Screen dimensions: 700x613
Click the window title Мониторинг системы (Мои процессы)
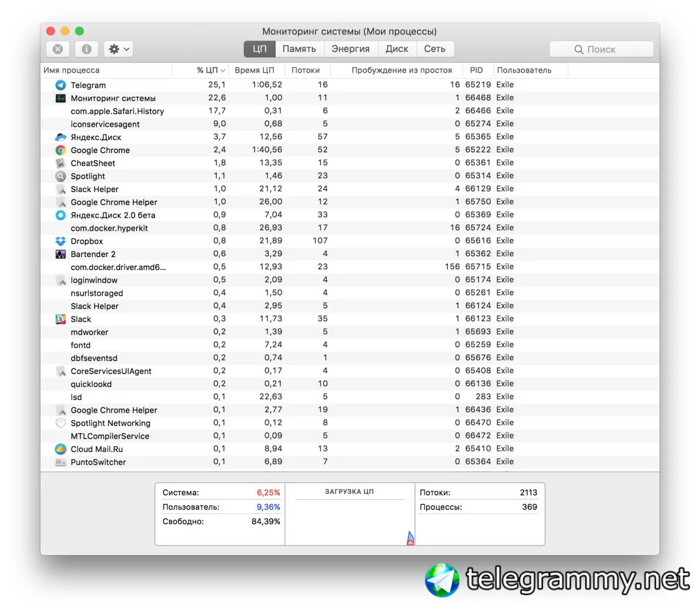[349, 32]
